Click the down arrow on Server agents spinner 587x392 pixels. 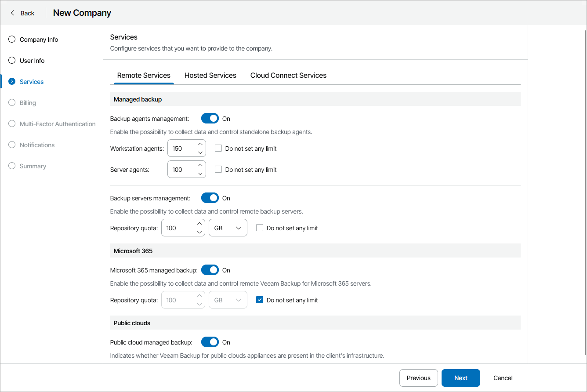point(200,174)
